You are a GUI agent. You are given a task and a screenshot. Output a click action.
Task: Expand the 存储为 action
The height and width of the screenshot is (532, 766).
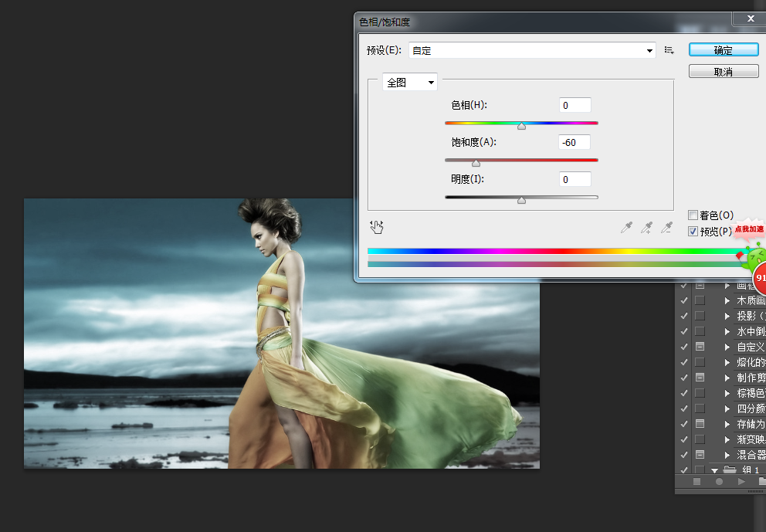[727, 424]
